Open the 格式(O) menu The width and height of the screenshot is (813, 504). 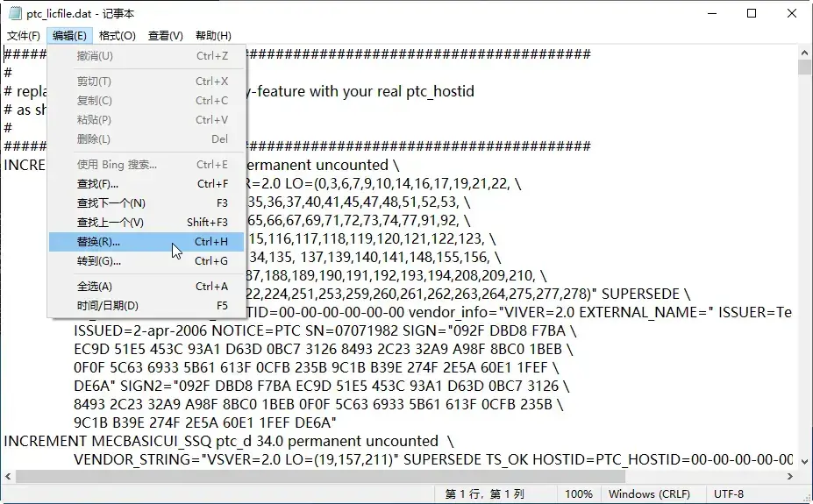pyautogui.click(x=118, y=36)
